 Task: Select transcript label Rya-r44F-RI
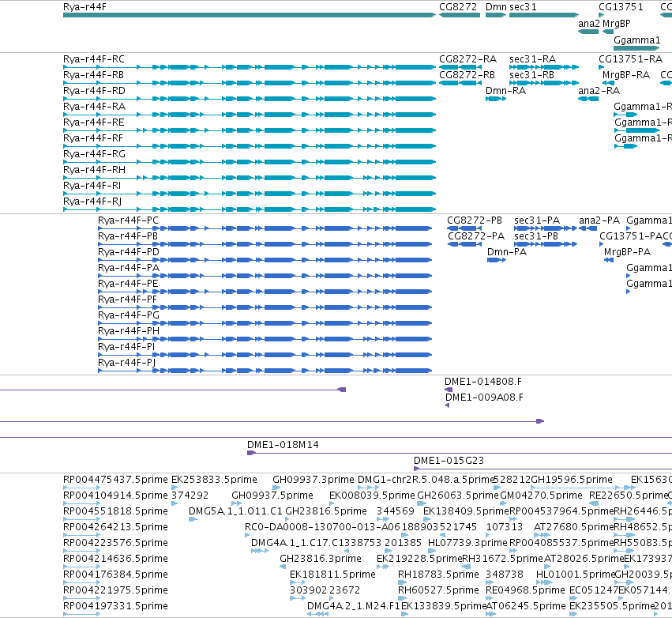click(92, 185)
